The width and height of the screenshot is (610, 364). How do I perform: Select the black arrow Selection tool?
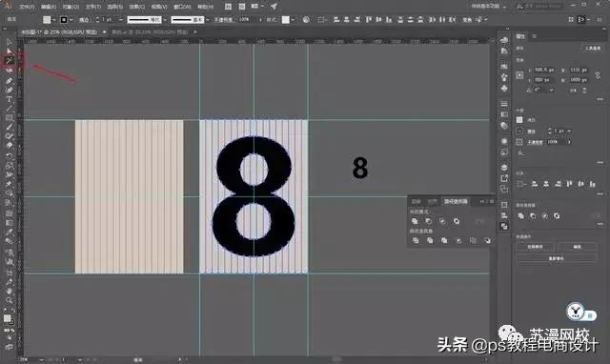[x=10, y=42]
